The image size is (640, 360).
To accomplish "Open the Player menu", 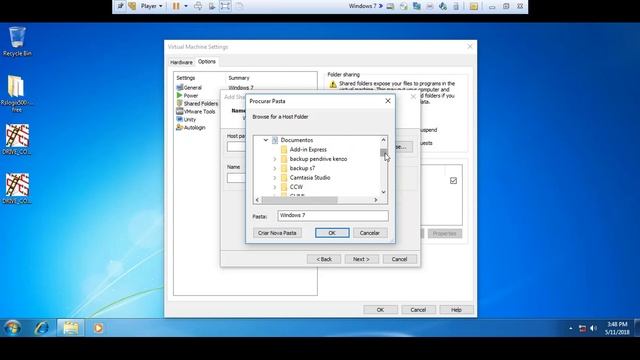I will 151,6.
